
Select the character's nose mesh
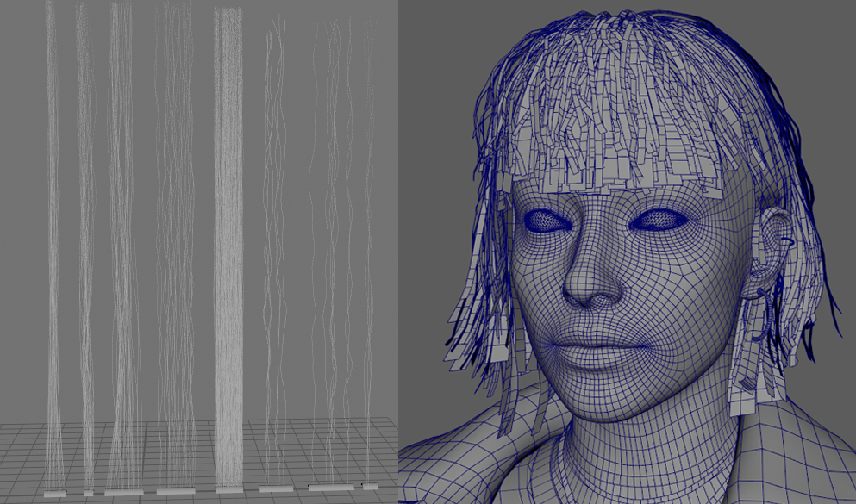[592, 273]
